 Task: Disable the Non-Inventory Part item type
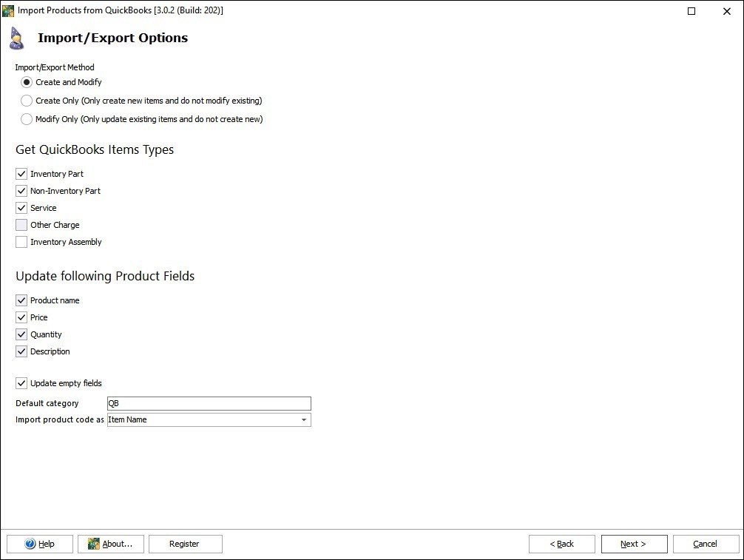[x=21, y=190]
